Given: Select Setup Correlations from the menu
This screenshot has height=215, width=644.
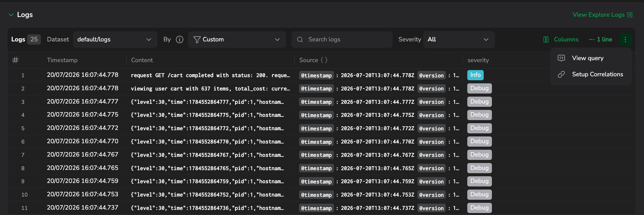Looking at the screenshot, I should click(591, 74).
